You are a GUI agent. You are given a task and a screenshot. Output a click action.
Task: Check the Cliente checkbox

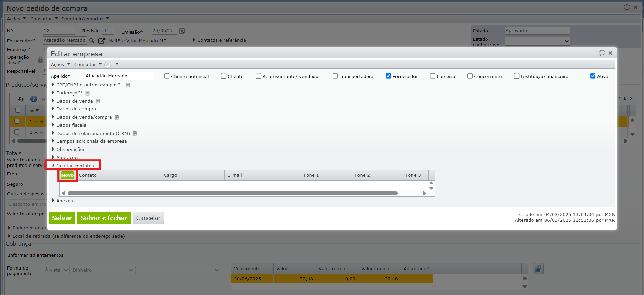(224, 76)
